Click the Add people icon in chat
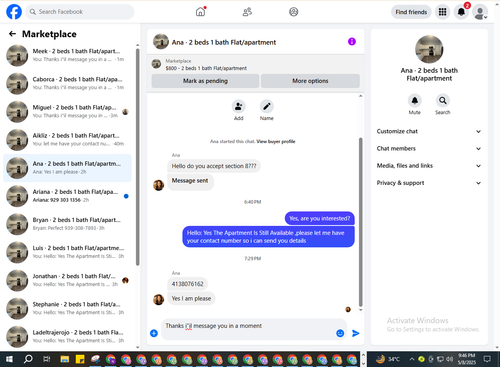This screenshot has width=500, height=367. click(238, 106)
